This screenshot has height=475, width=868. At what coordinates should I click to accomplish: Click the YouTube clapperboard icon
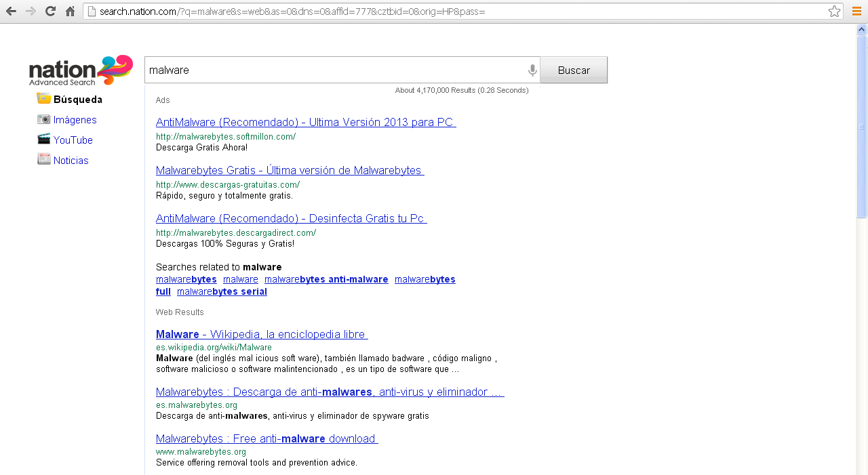pyautogui.click(x=44, y=140)
